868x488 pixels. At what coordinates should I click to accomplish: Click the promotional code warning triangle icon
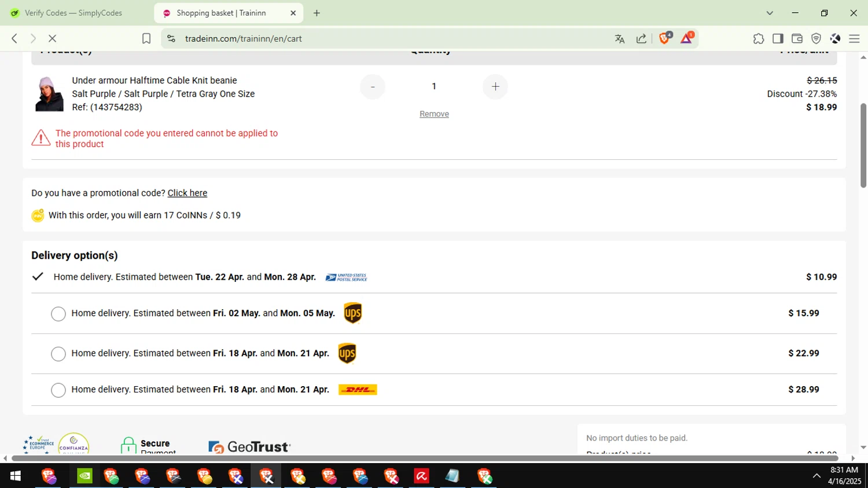click(x=41, y=138)
